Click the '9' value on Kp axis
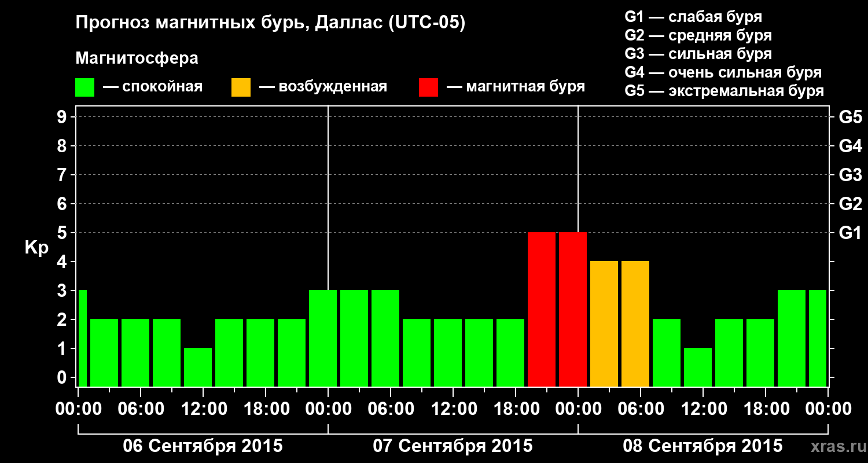Image resolution: width=868 pixels, height=463 pixels. pyautogui.click(x=63, y=117)
